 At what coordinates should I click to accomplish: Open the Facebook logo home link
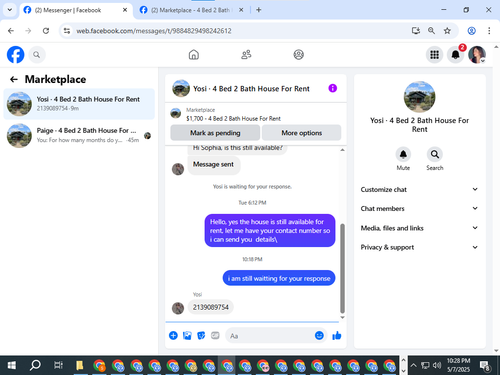pyautogui.click(x=15, y=55)
